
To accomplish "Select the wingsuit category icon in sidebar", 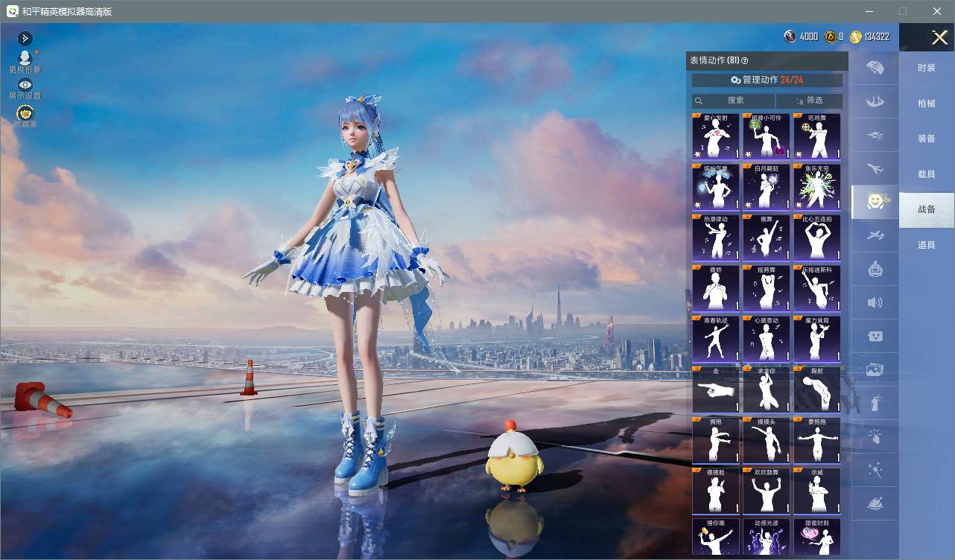I will tap(875, 101).
